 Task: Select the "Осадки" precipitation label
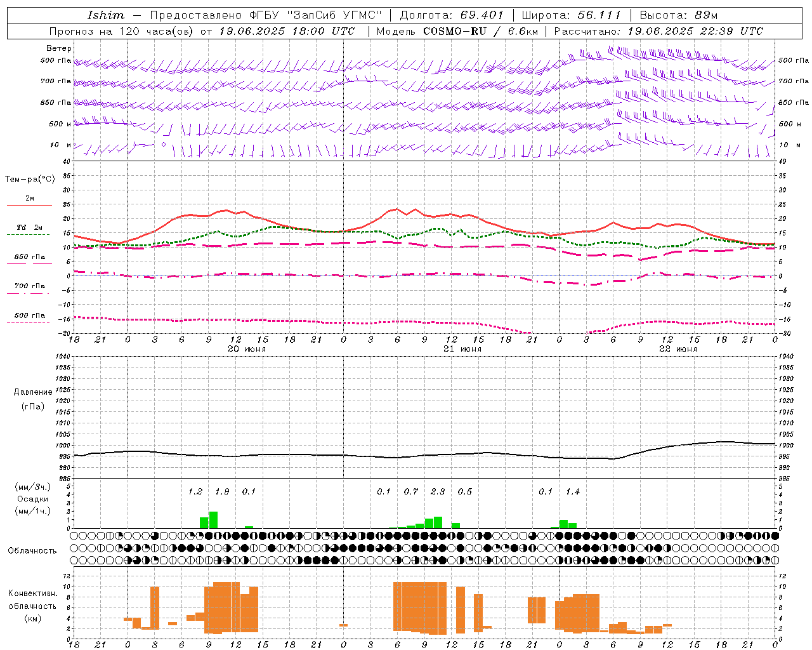click(33, 499)
